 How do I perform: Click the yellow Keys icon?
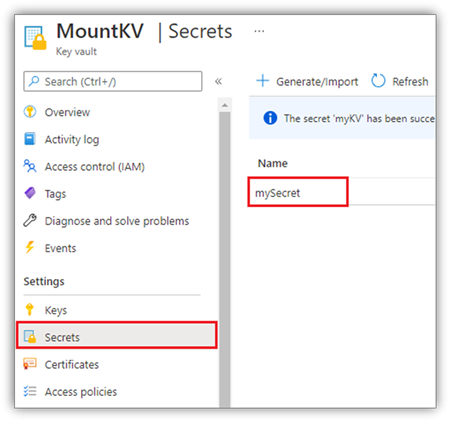click(30, 309)
